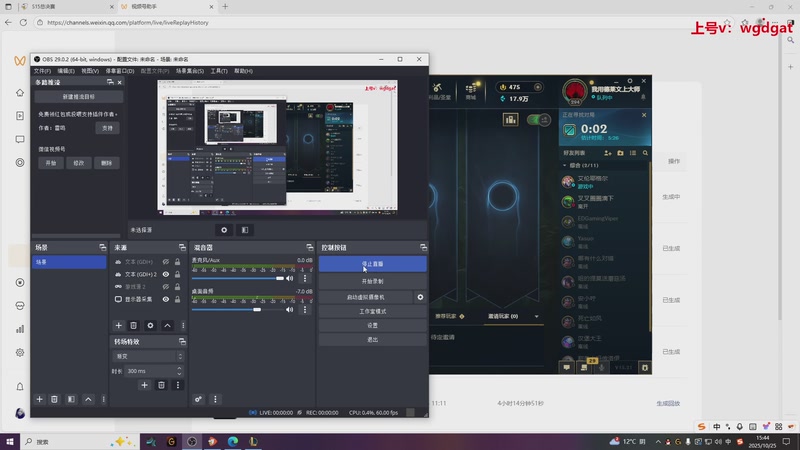Viewport: 800px width, 450px height.
Task: Toggle lock on 文本 (GDI+) 2 source
Action: 178,274
